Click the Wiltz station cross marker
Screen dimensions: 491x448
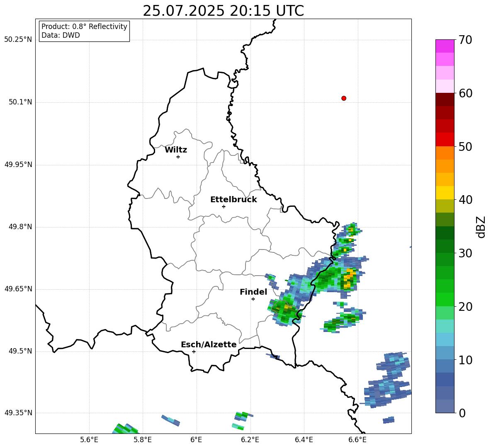(178, 157)
